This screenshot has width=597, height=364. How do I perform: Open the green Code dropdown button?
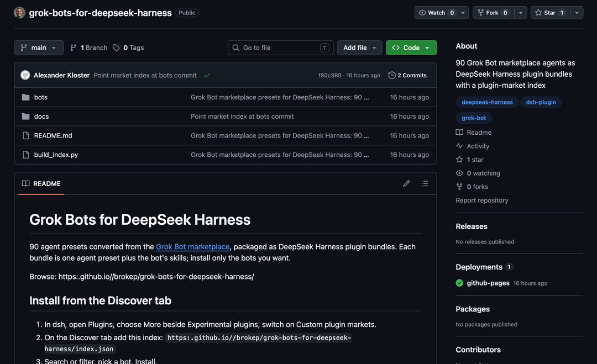pyautogui.click(x=411, y=48)
